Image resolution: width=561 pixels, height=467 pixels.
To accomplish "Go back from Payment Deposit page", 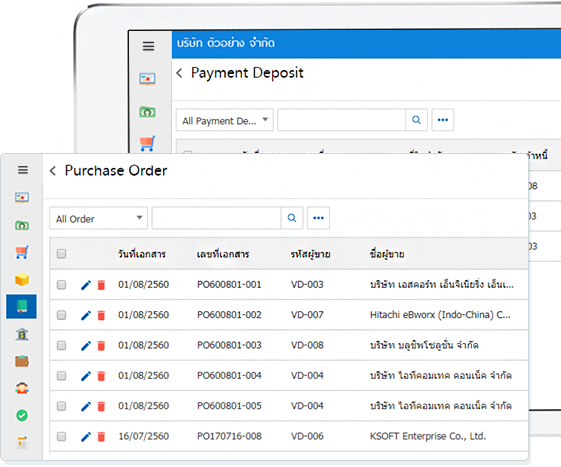I will tap(180, 73).
